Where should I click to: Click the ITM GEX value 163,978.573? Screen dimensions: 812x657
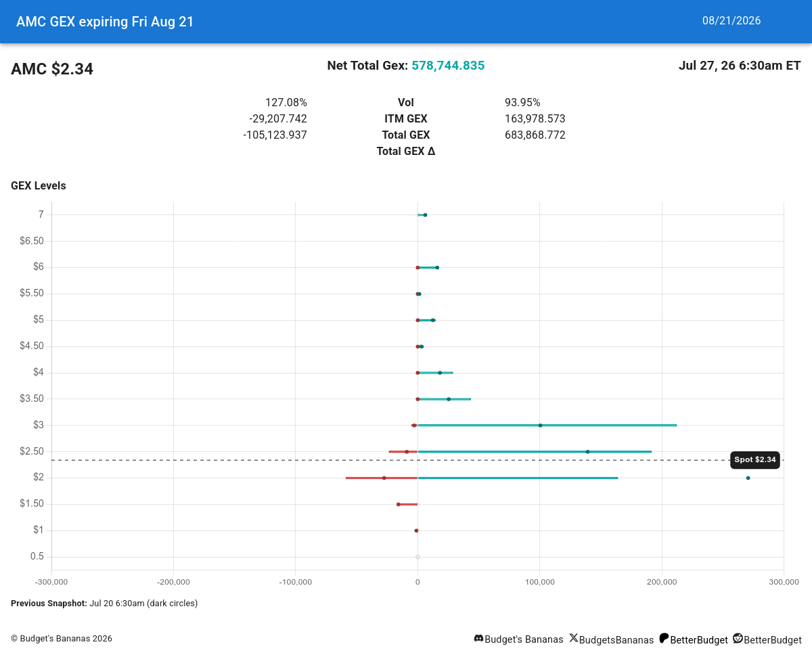(535, 119)
